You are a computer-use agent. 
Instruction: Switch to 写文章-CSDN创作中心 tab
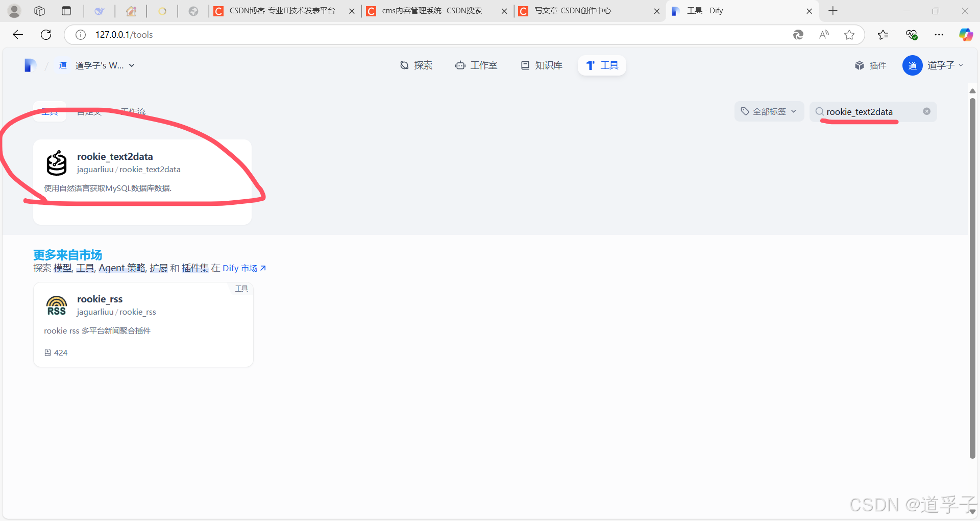click(x=590, y=11)
